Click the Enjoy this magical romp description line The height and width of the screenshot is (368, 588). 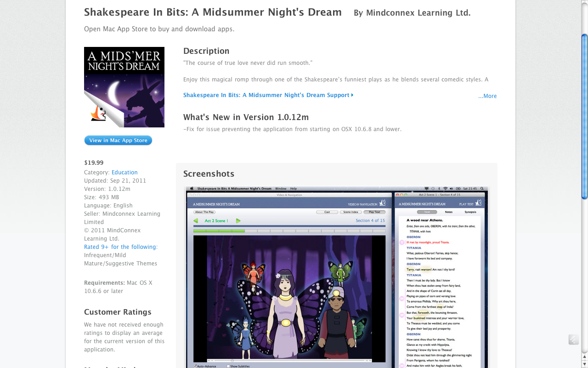pos(336,80)
